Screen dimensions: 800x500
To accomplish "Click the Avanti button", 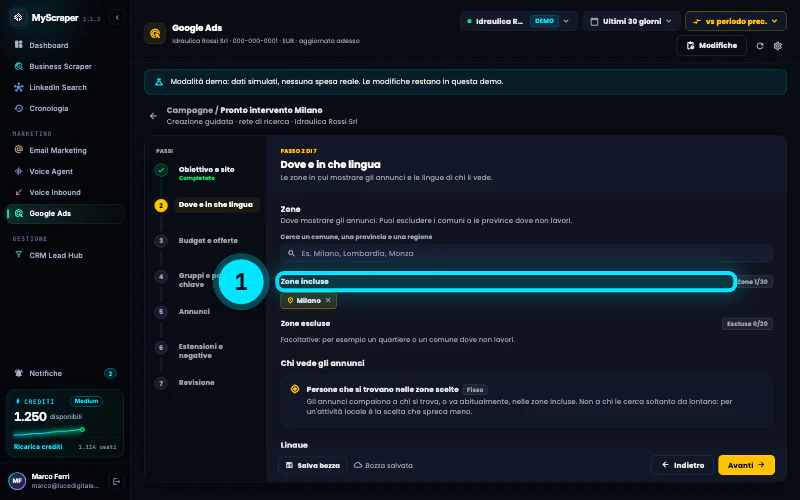I will pyautogui.click(x=746, y=465).
